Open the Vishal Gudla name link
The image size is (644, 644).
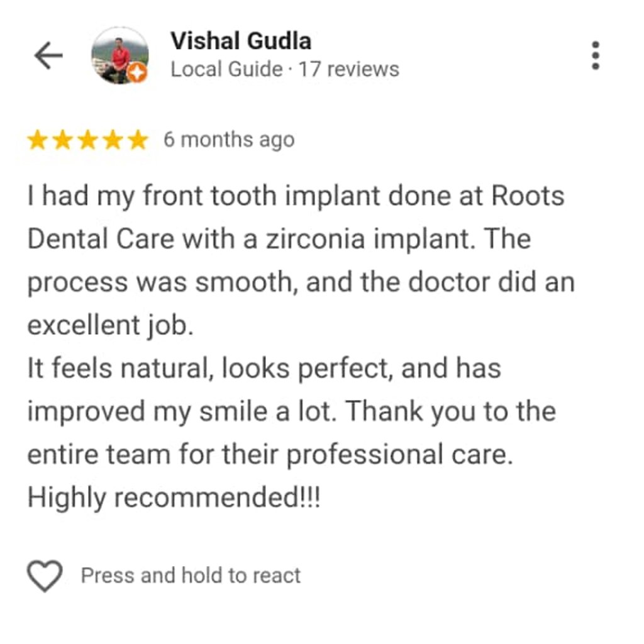(241, 41)
